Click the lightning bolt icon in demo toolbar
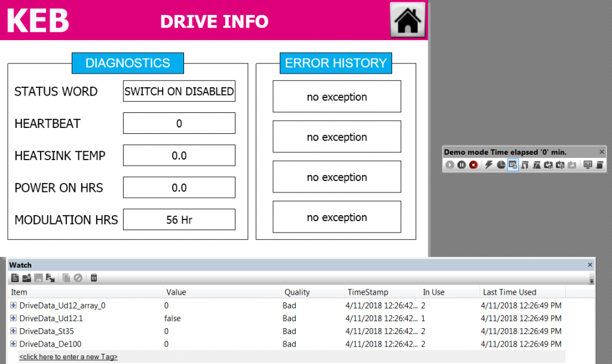Viewport: 612px width, 364px height. coord(489,165)
